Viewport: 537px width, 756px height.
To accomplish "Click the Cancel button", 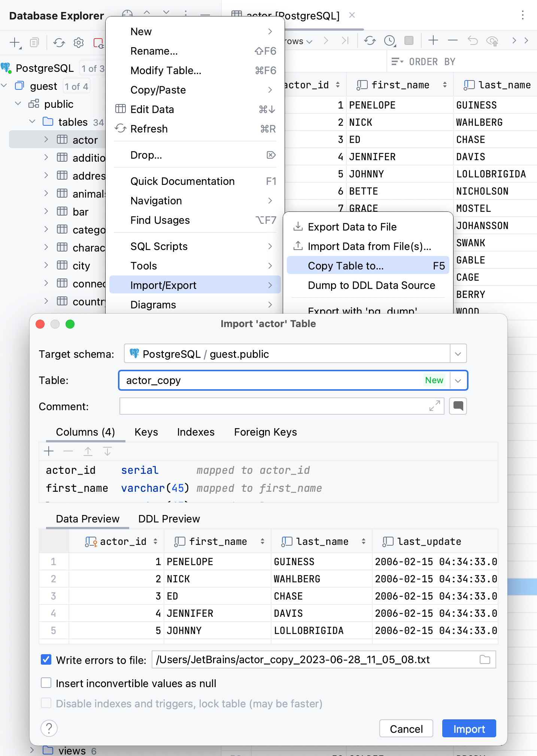I will click(406, 729).
